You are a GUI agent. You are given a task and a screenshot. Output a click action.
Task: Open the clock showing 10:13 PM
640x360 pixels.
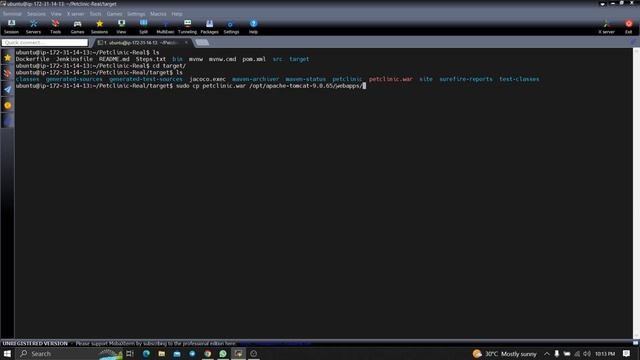(605, 353)
